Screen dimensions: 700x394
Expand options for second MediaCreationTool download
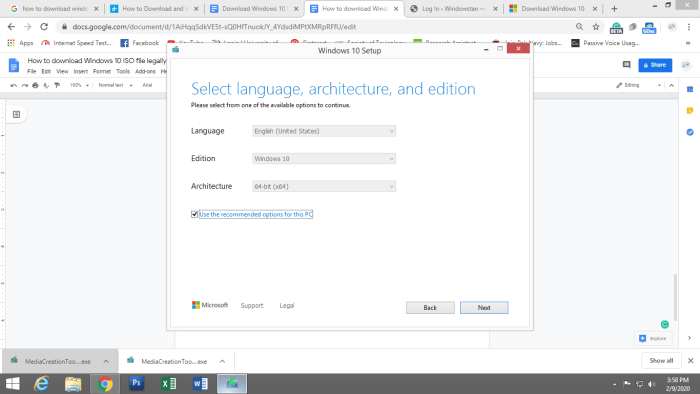222,361
